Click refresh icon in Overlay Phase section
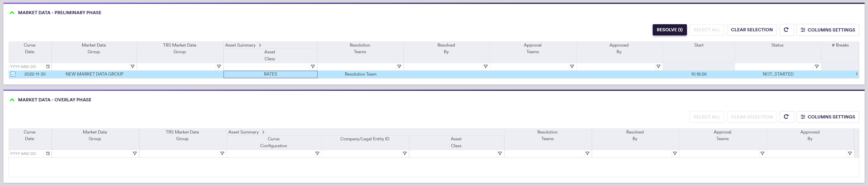The image size is (868, 186). [786, 117]
